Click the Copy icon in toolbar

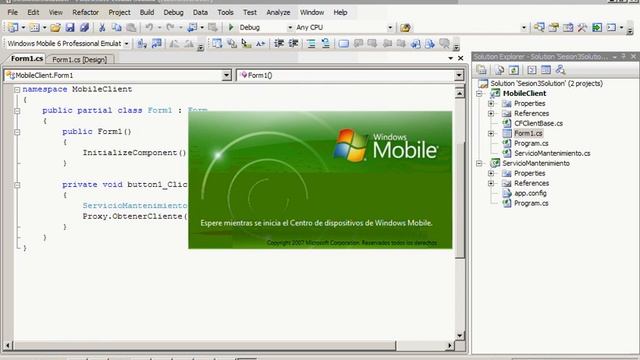click(x=117, y=27)
